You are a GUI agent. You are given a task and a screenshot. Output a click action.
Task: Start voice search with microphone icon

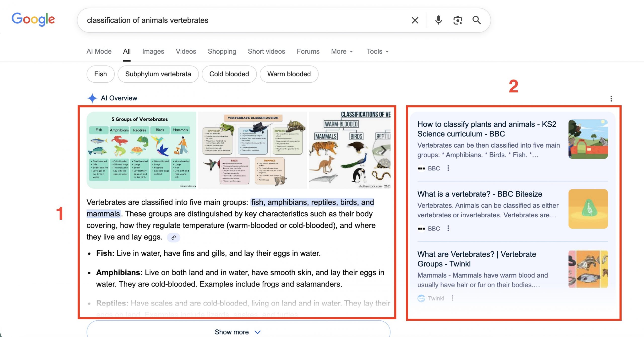click(x=438, y=20)
